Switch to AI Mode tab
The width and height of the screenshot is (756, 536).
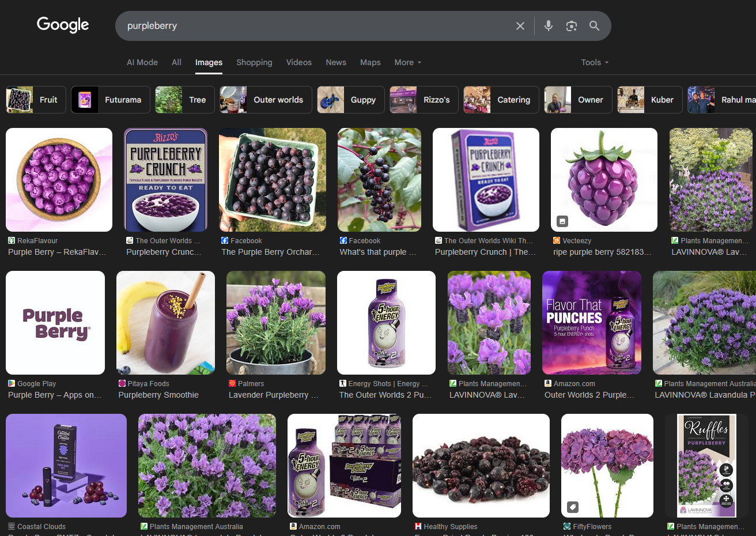142,62
